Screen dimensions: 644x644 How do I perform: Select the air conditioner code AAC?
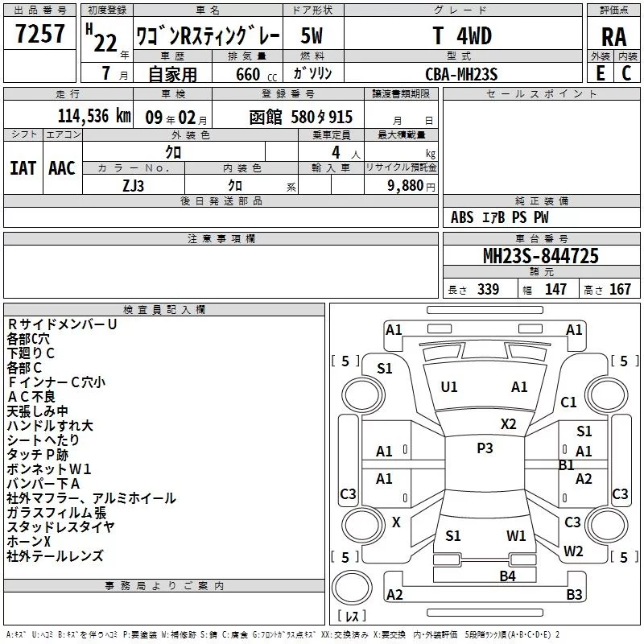(62, 168)
